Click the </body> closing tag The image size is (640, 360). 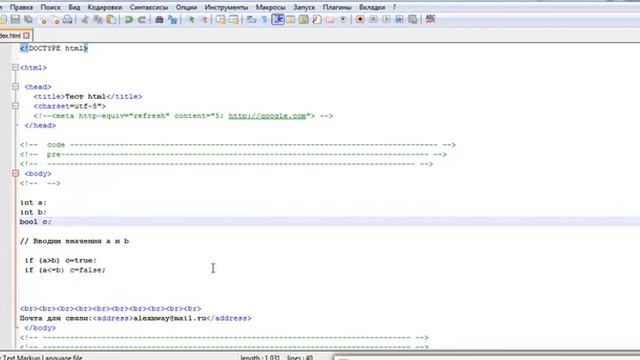(40, 328)
